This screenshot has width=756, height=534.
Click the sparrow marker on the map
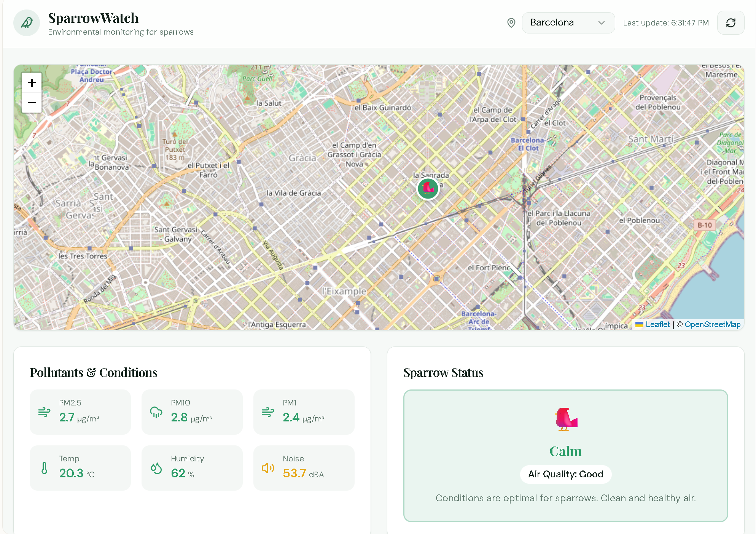click(x=428, y=188)
